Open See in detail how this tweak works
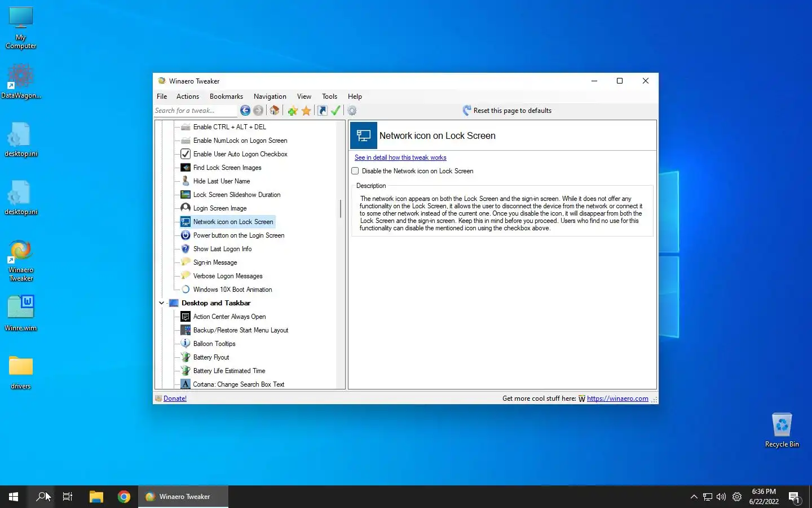812x508 pixels. coord(400,157)
